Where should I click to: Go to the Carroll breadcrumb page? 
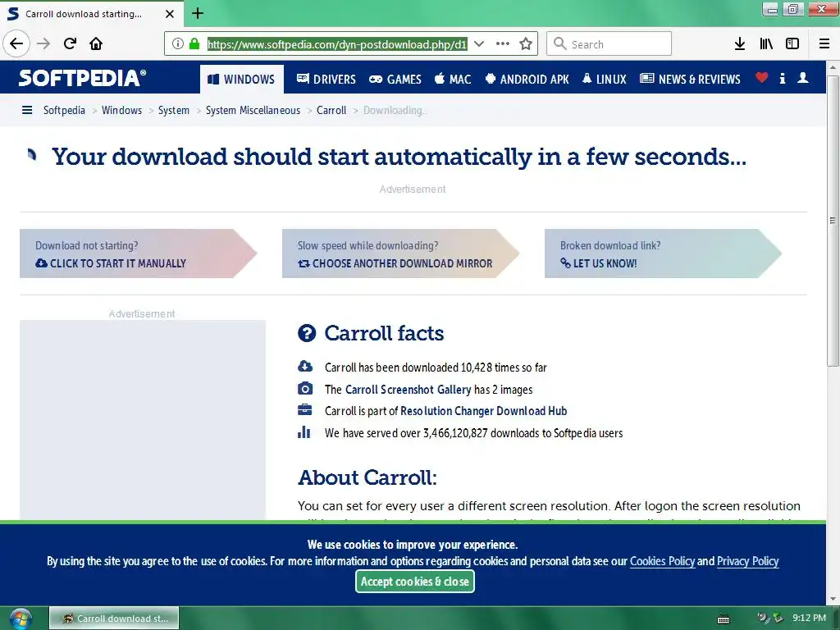coord(331,111)
